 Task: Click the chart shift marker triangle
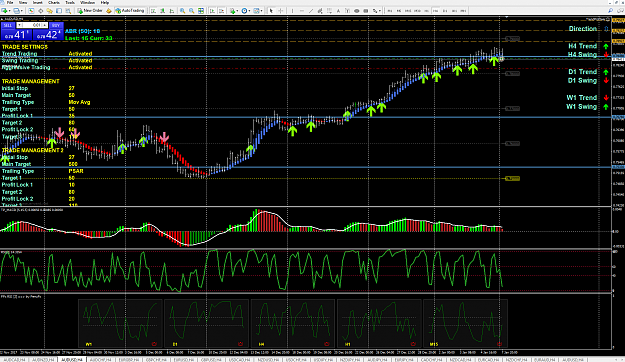click(x=506, y=17)
